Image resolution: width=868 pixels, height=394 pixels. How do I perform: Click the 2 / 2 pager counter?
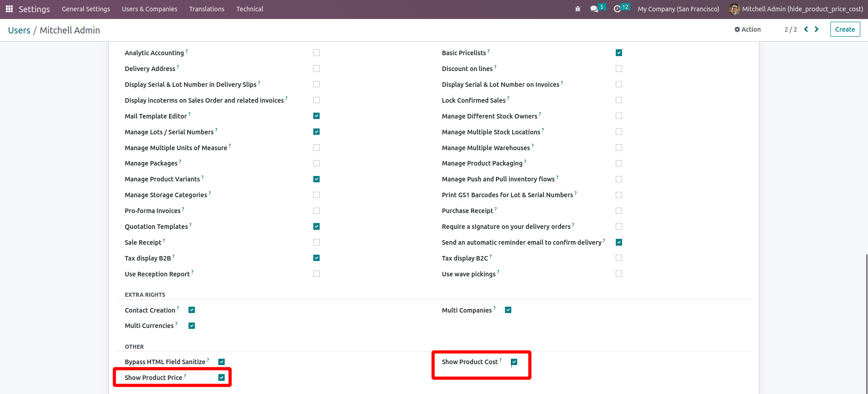point(790,29)
